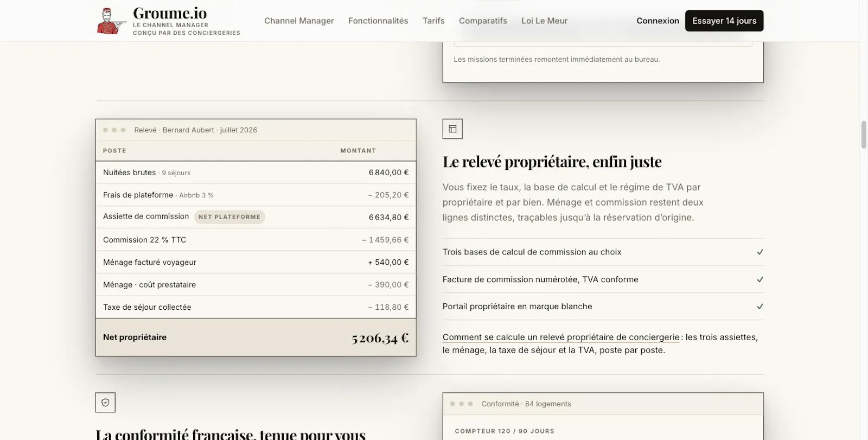Image resolution: width=868 pixels, height=440 pixels.
Task: Open the Fonctionnalités menu item
Action: (x=378, y=21)
